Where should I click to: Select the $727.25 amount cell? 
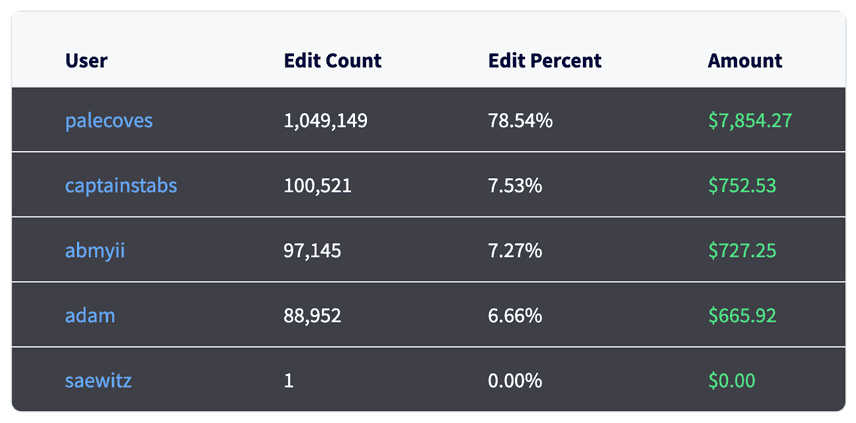(x=742, y=251)
